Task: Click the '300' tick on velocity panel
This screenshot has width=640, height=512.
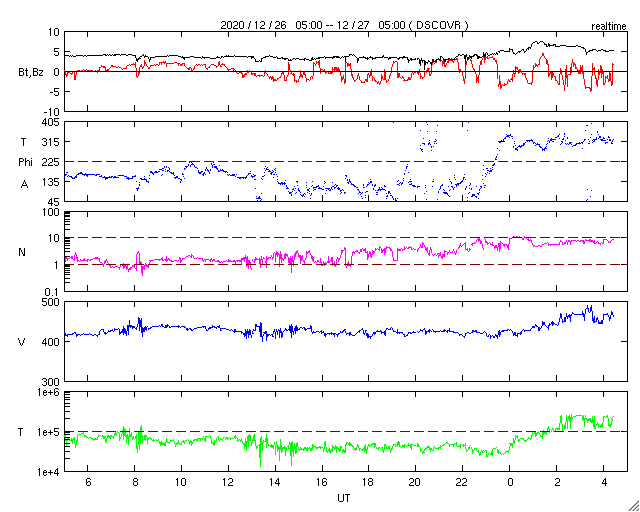Action: click(x=51, y=382)
